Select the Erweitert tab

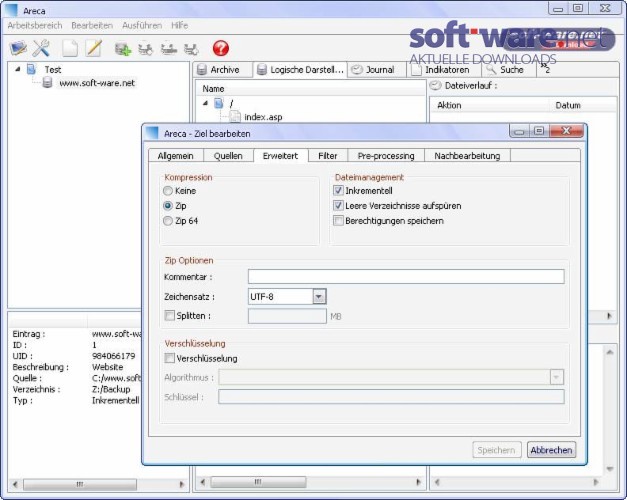click(281, 156)
